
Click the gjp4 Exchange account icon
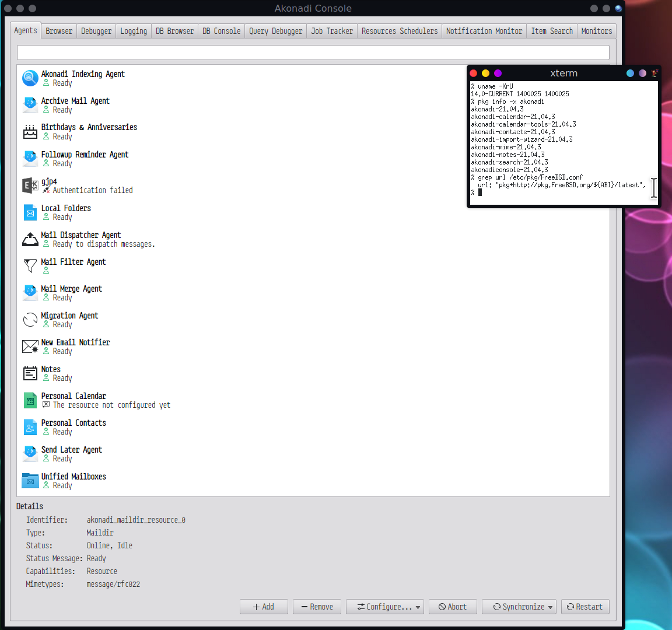30,185
